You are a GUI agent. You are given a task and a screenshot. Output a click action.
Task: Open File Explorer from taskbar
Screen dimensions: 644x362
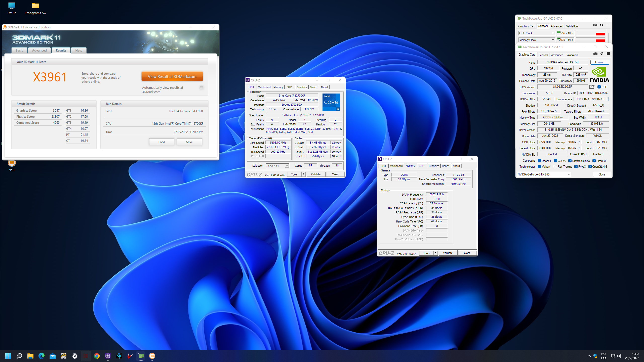pyautogui.click(x=30, y=356)
